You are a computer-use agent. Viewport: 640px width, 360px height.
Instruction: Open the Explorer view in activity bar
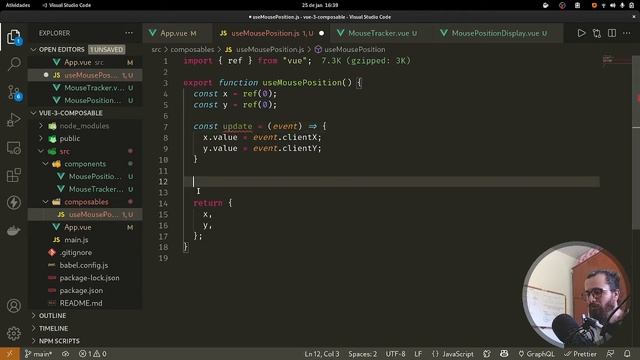click(14, 37)
